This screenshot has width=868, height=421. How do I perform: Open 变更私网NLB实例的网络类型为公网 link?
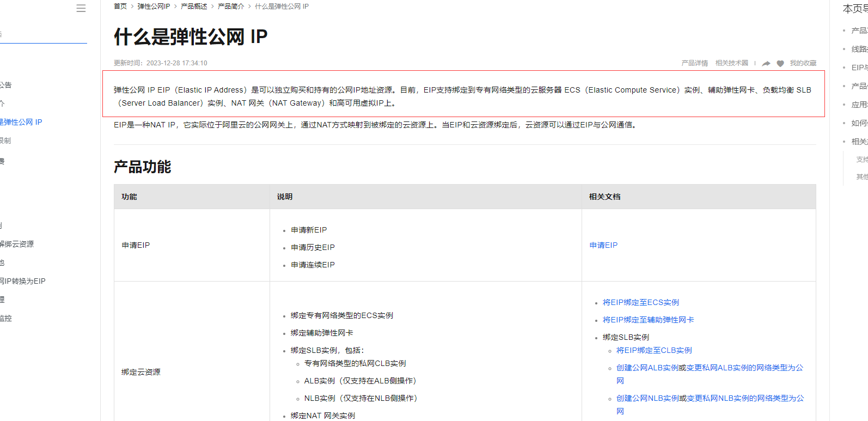[745, 398]
